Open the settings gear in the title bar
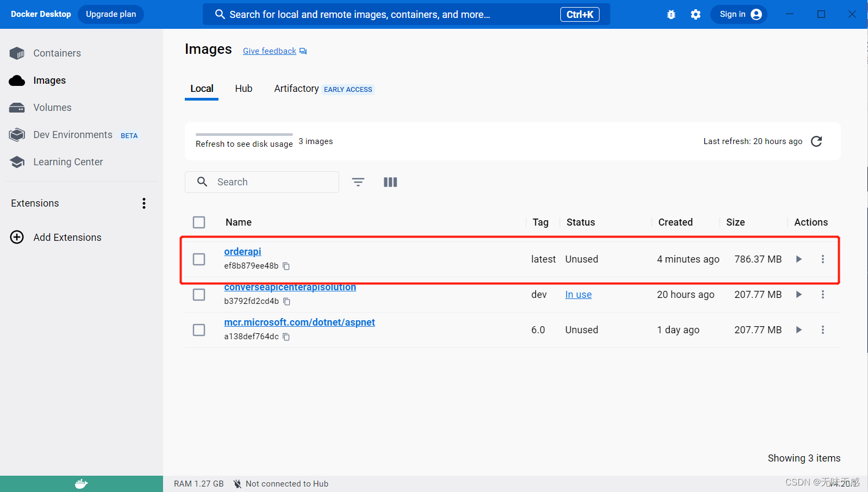The width and height of the screenshot is (868, 492). 696,15
